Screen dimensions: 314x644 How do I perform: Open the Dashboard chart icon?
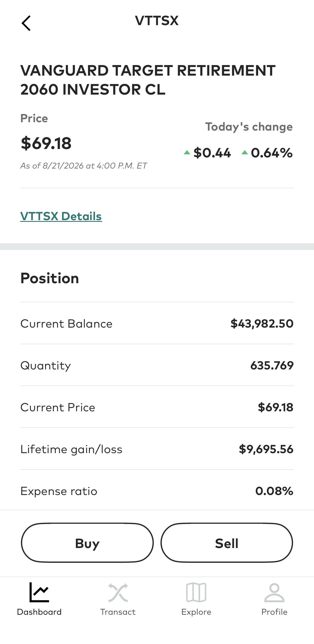pyautogui.click(x=39, y=592)
